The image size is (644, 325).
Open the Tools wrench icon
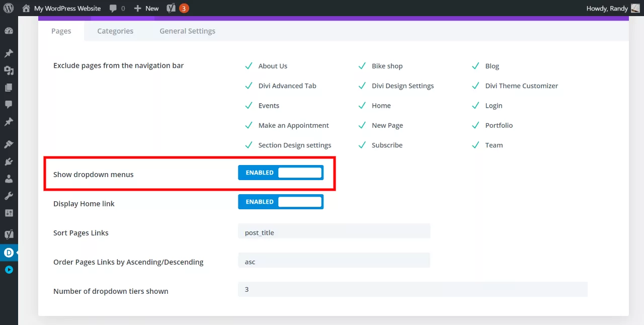[9, 196]
